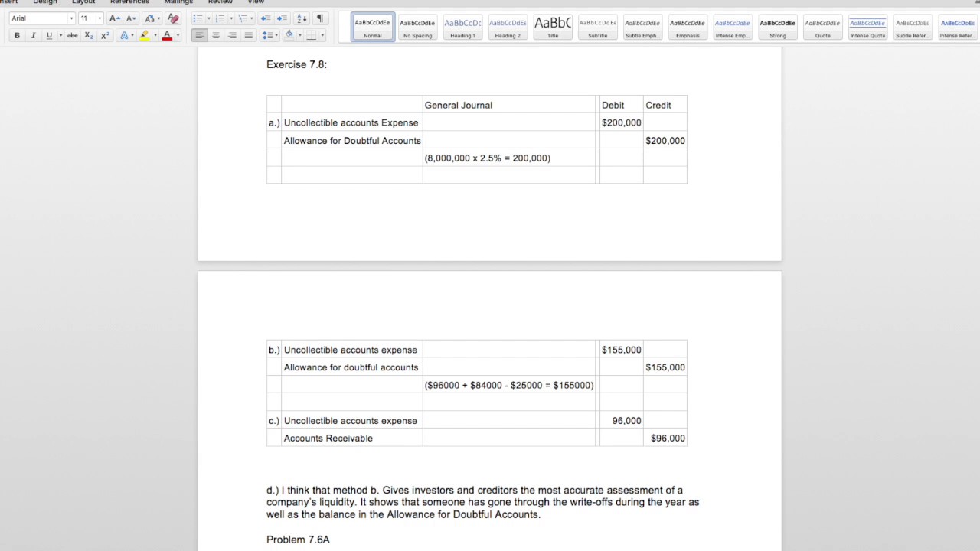Open the underline style dropdown arrow

tap(60, 35)
